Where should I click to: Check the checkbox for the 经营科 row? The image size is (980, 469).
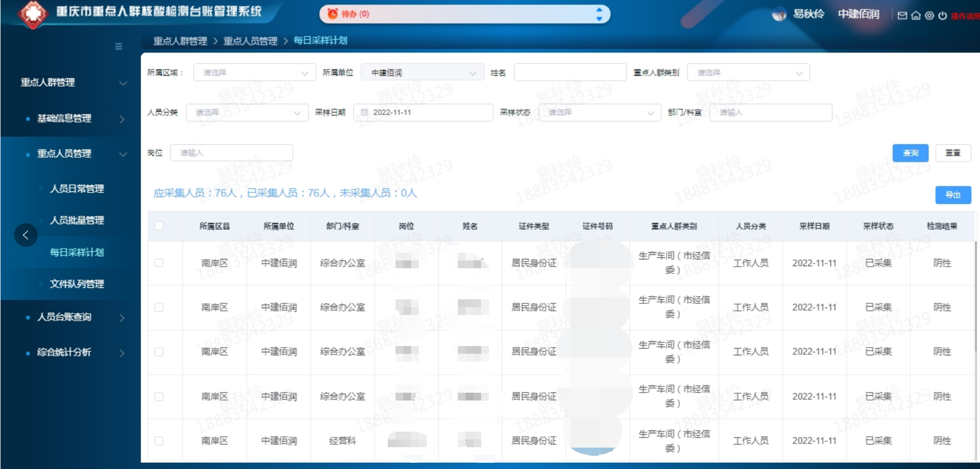(159, 440)
